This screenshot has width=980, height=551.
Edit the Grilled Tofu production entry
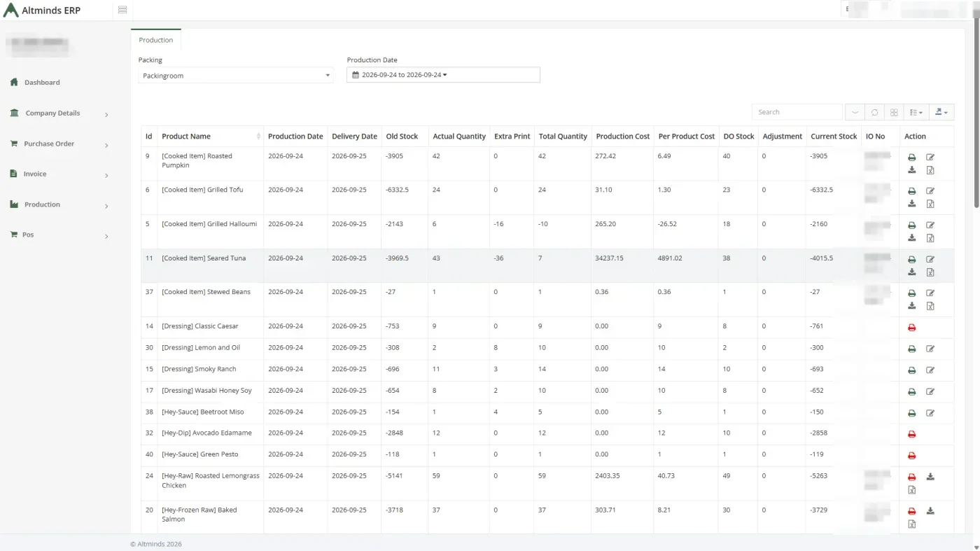pyautogui.click(x=930, y=191)
